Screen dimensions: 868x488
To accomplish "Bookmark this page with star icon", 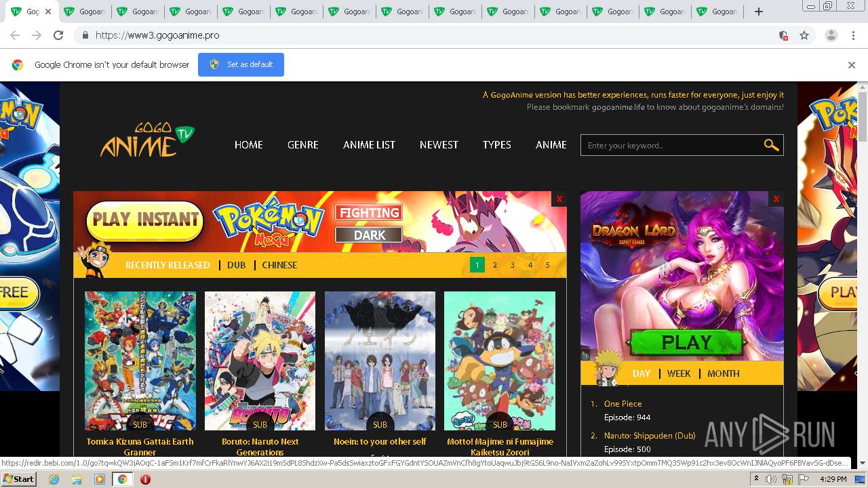I will click(x=804, y=35).
